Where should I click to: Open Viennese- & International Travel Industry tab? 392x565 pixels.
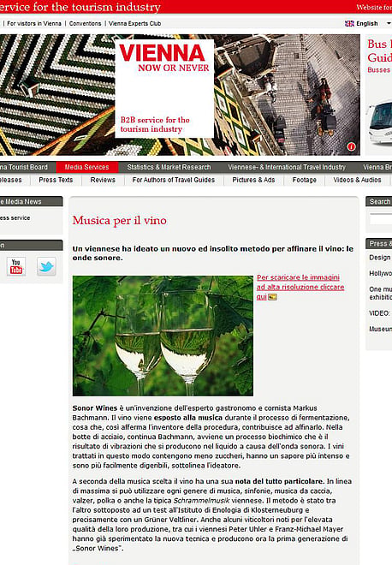(287, 167)
